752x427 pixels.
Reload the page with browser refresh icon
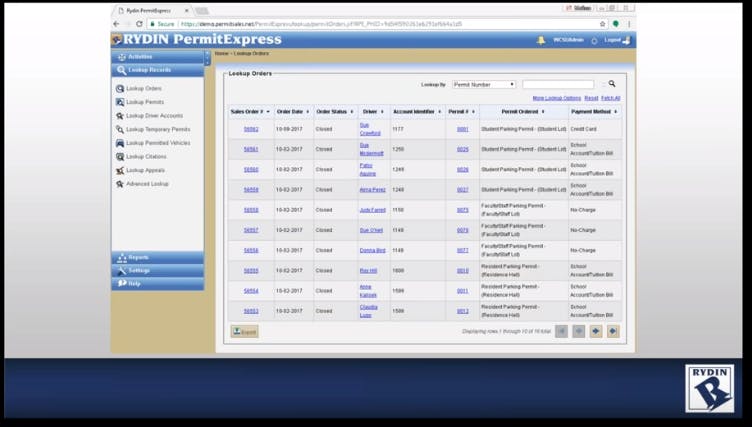139,24
